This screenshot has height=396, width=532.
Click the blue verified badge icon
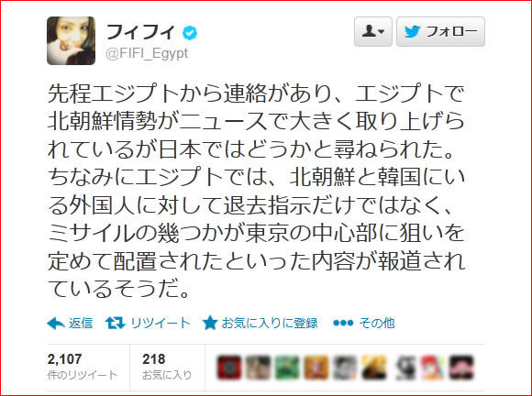pyautogui.click(x=190, y=33)
